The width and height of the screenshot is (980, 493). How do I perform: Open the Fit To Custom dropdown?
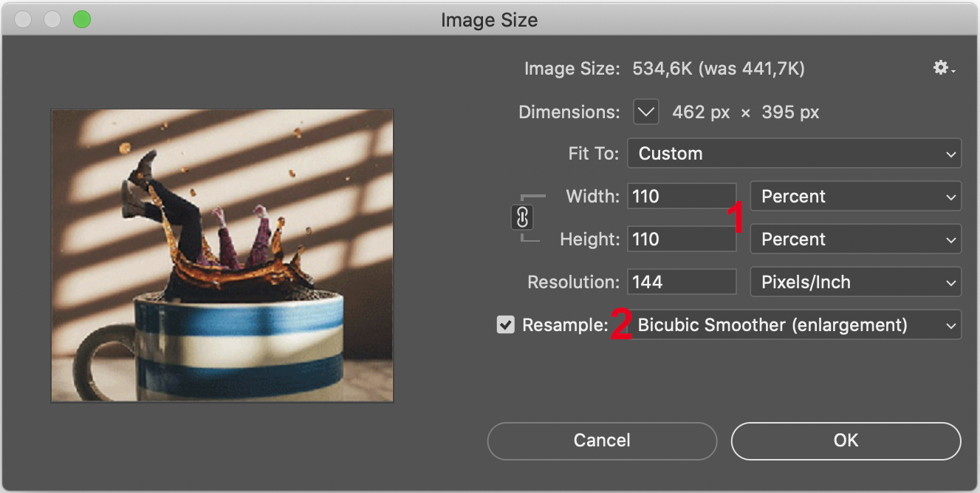tap(794, 154)
